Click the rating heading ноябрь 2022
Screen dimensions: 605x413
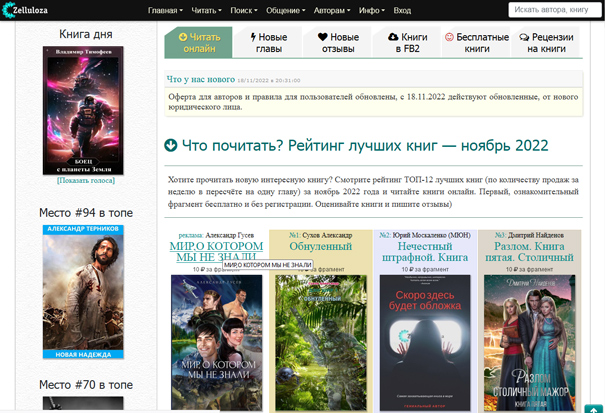[365, 146]
